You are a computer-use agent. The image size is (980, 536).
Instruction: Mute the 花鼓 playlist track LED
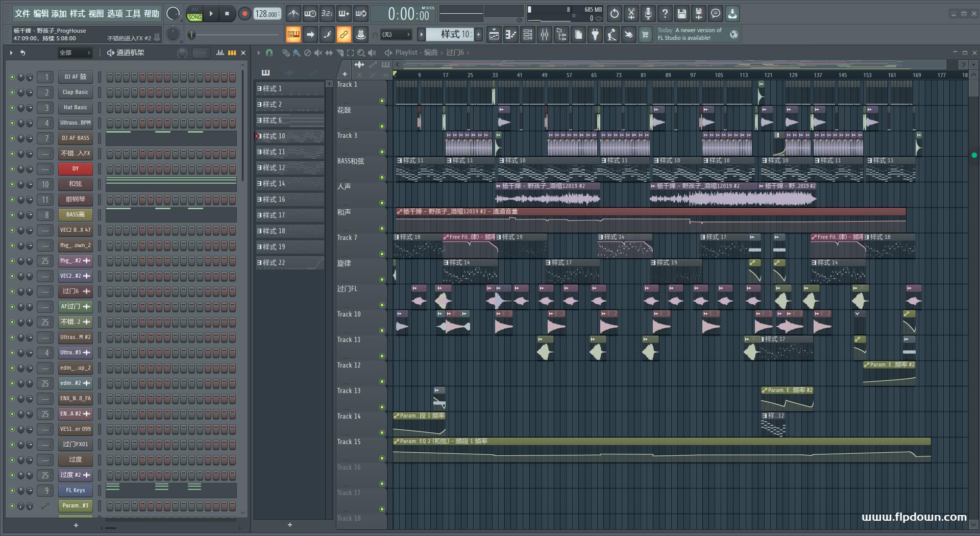coord(382,127)
